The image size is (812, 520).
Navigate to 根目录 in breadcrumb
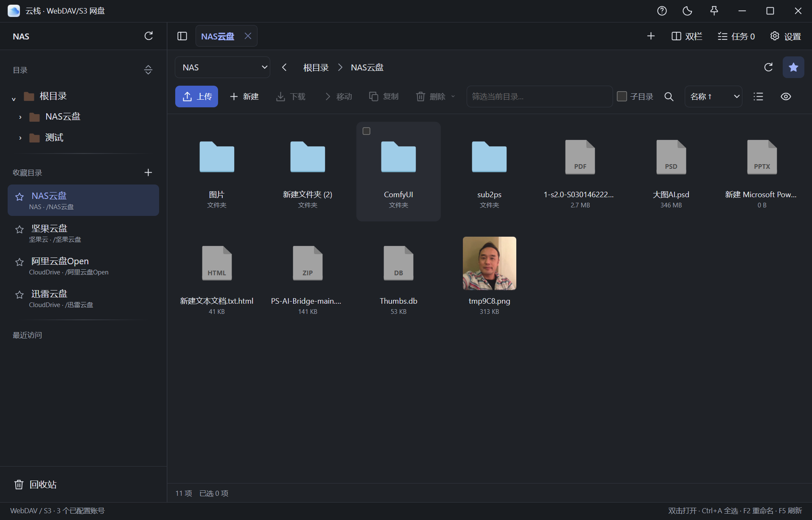coord(316,67)
